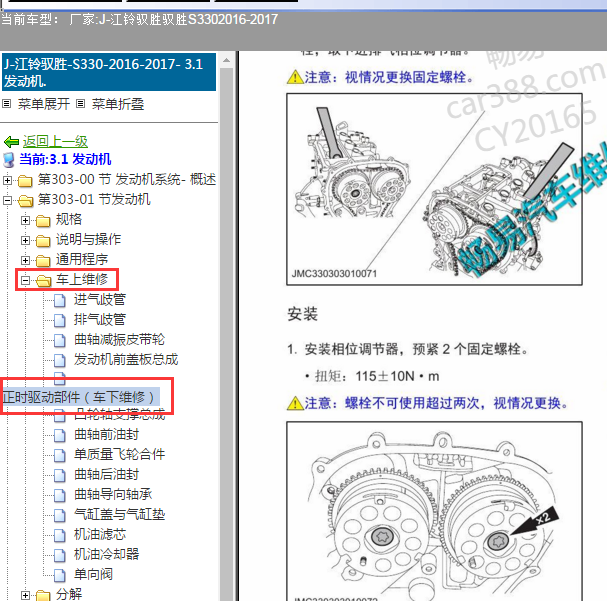
Task: Click the 车上维修 open folder icon
Action: coord(44,281)
